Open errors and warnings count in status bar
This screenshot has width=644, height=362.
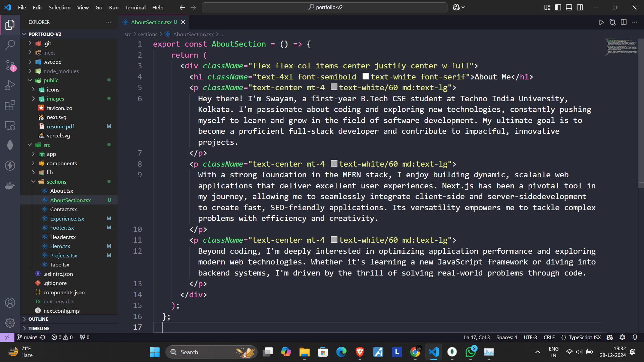pyautogui.click(x=62, y=337)
